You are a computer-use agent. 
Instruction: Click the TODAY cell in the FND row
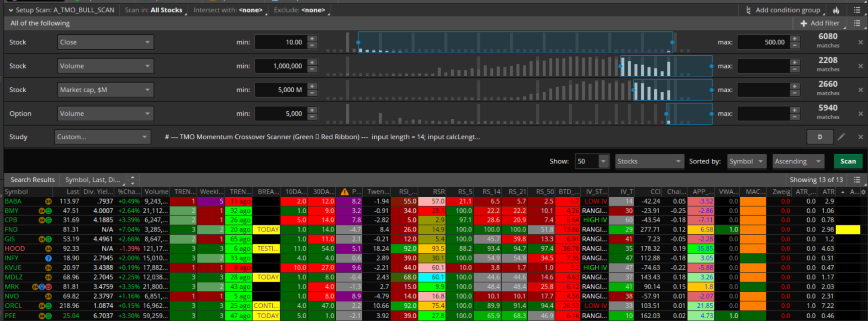(266, 230)
